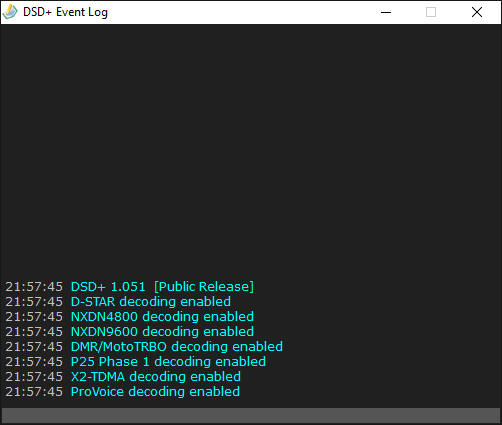Click the empty dark log area
Viewport: 502px width, 425px height.
251,150
